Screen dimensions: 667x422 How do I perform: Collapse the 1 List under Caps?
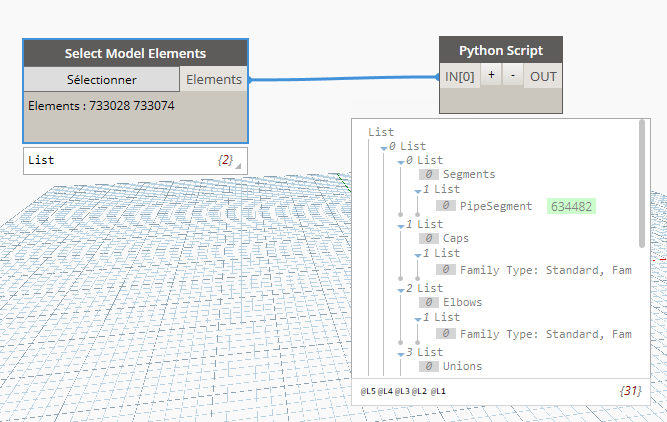point(418,255)
